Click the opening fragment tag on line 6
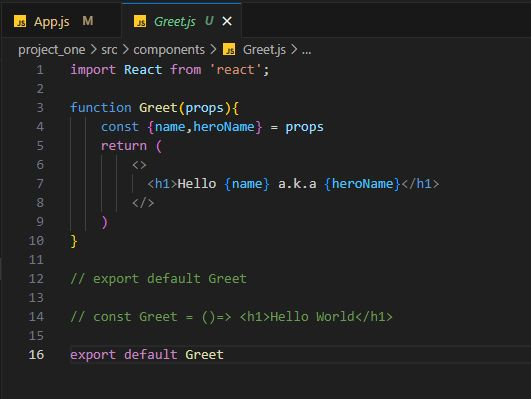Screen dimensions: 531x399 point(139,165)
